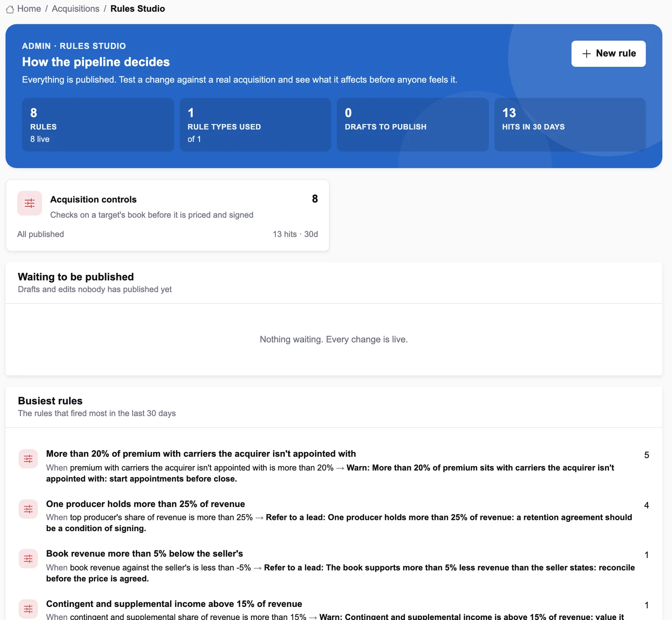Open the Rule Types Used stat tile
The image size is (672, 620).
255,125
